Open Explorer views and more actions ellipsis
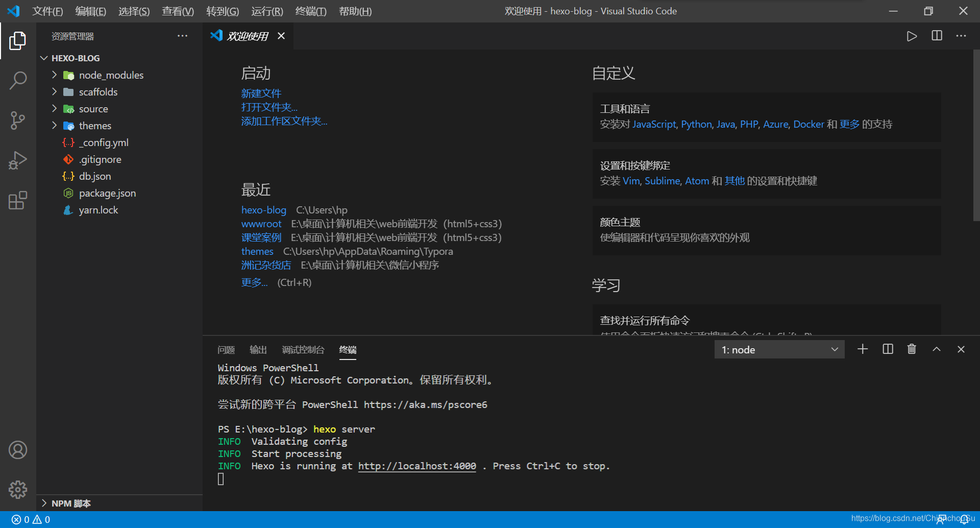Screen dimensions: 980x528 point(182,36)
